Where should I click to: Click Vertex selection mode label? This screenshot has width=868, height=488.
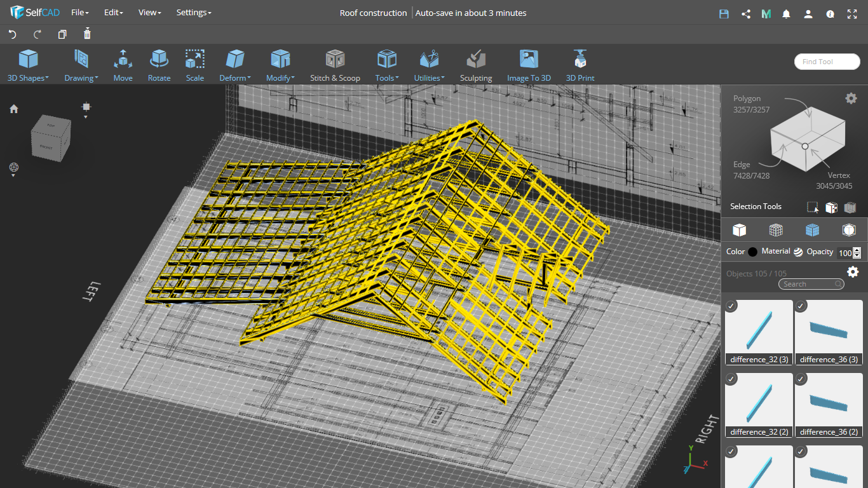click(x=839, y=175)
